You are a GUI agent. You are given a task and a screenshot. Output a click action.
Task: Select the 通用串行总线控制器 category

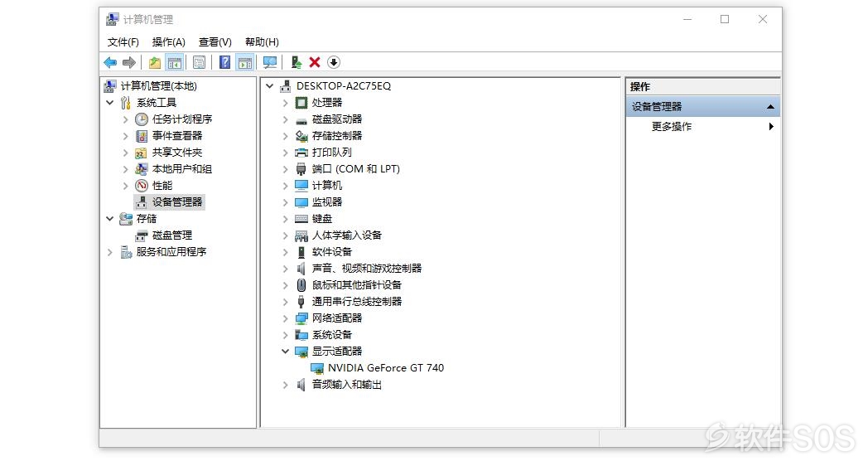click(356, 302)
